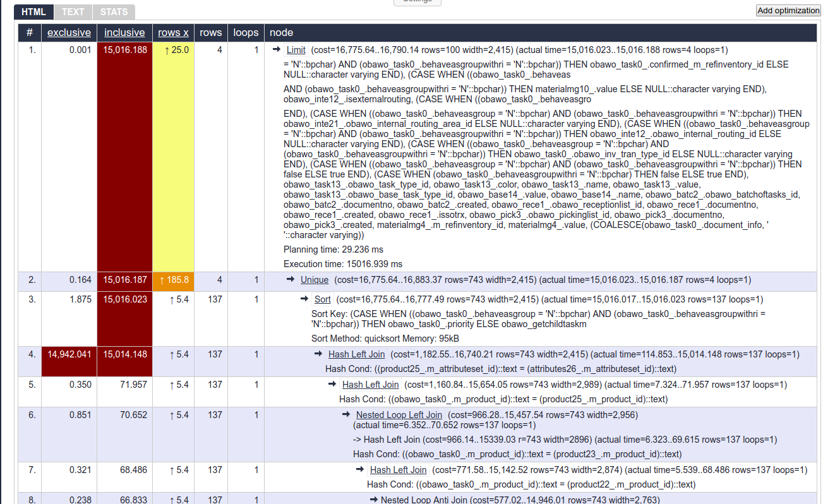Viewport: 823px width, 504px height.
Task: Click the arrow icon beside the Limit node
Action: (x=276, y=50)
